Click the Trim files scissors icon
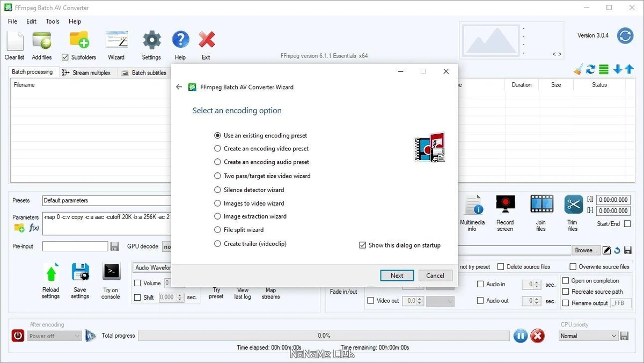The height and width of the screenshot is (363, 644). [x=573, y=205]
